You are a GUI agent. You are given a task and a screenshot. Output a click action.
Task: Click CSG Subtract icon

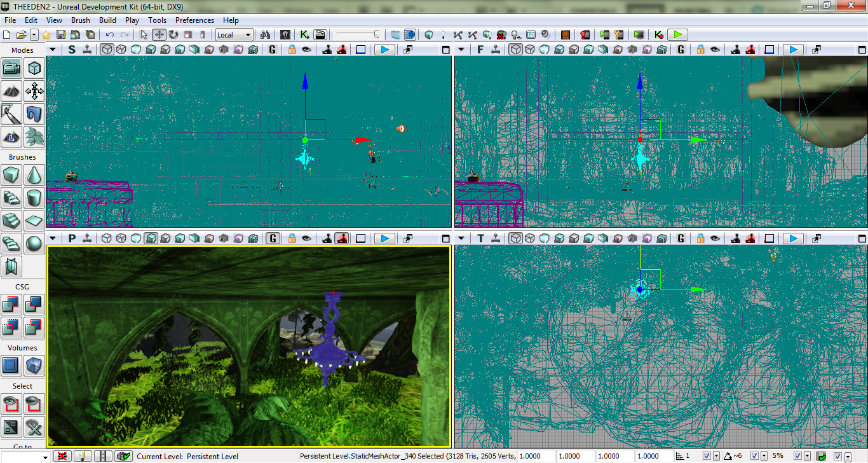34,303
